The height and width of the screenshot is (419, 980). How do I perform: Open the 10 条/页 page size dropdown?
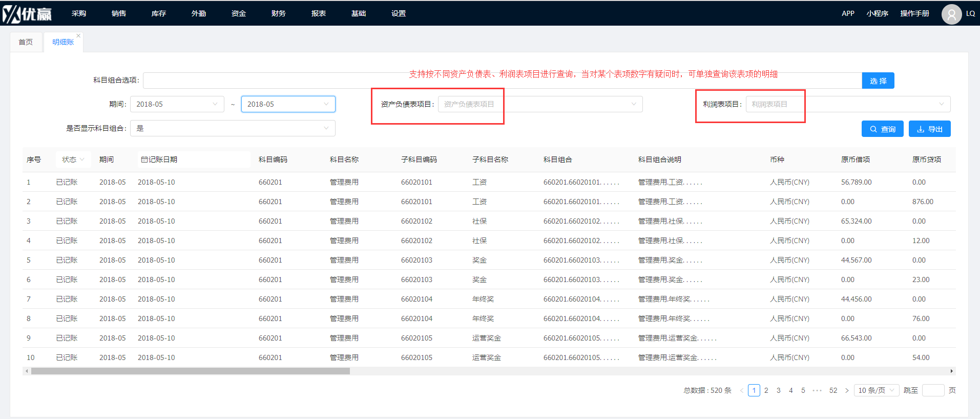tap(877, 390)
